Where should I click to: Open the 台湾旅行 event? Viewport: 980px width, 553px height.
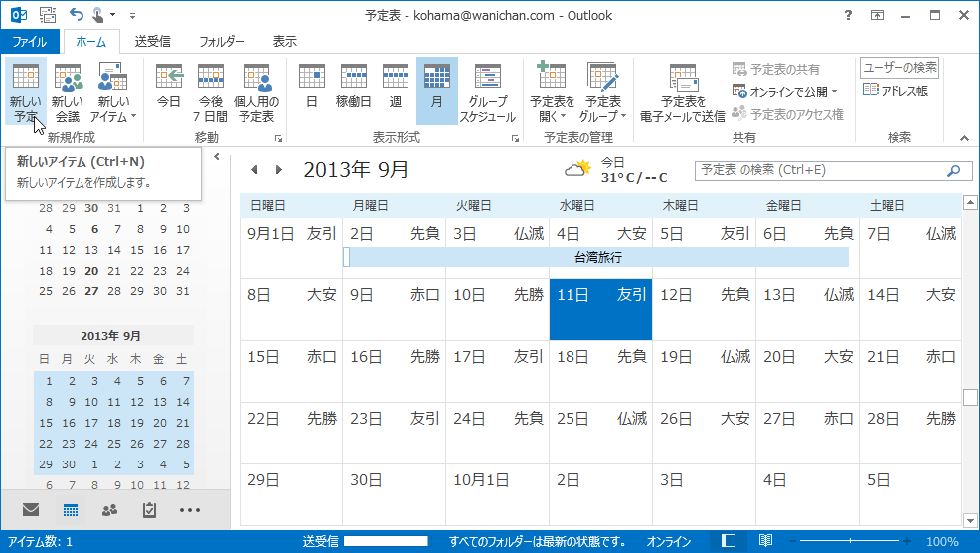point(597,257)
